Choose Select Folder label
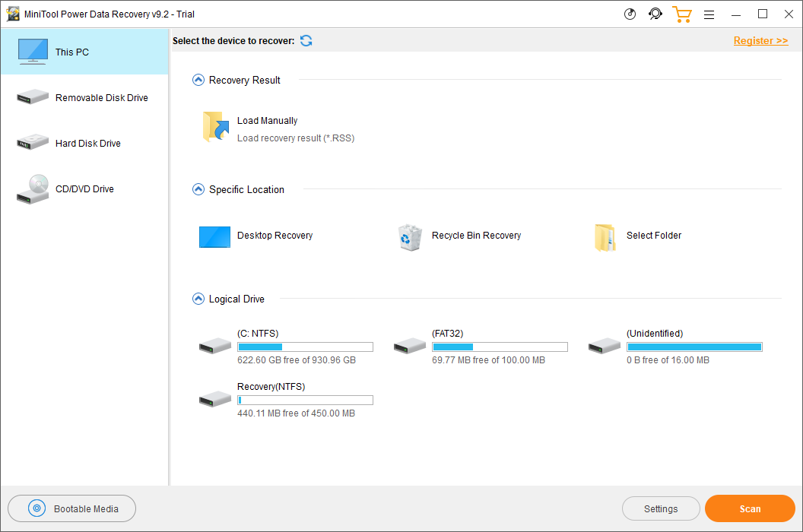Viewport: 803px width, 532px height. (654, 235)
